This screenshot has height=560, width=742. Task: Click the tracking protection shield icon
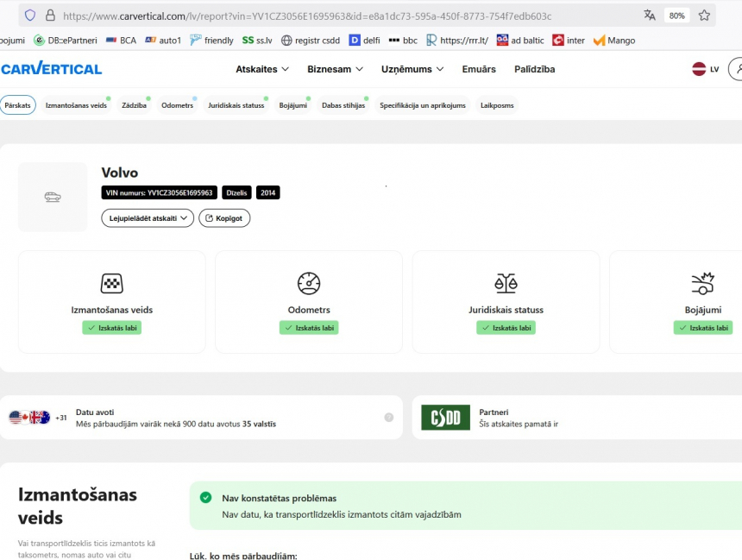point(30,16)
